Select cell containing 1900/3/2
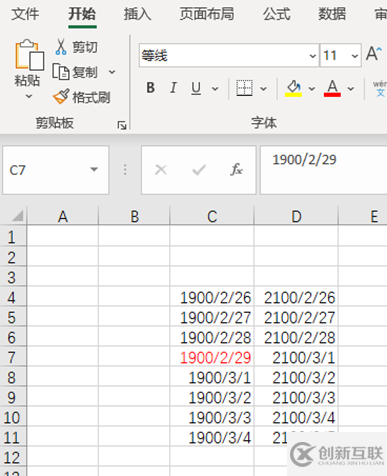This screenshot has height=476, width=387. 212,397
